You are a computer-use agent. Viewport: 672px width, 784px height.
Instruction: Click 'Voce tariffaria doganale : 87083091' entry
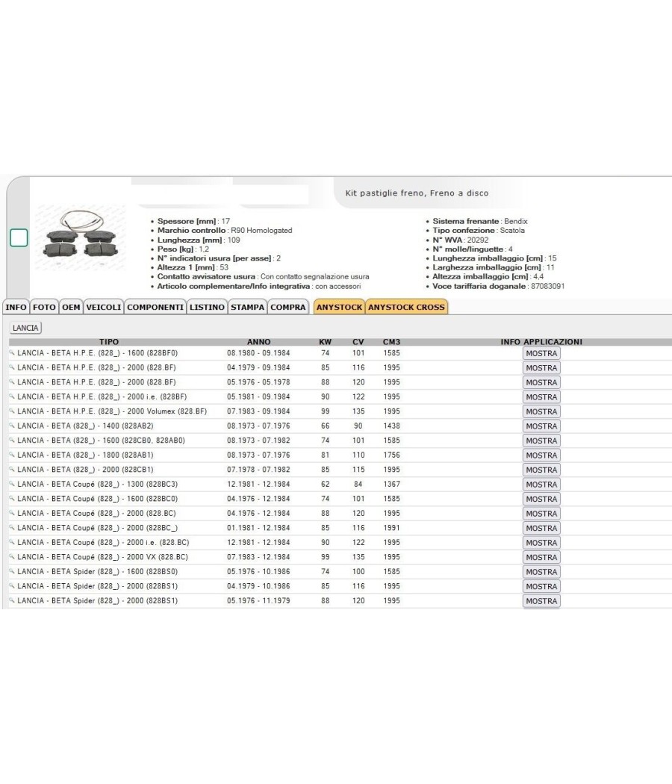click(x=499, y=286)
